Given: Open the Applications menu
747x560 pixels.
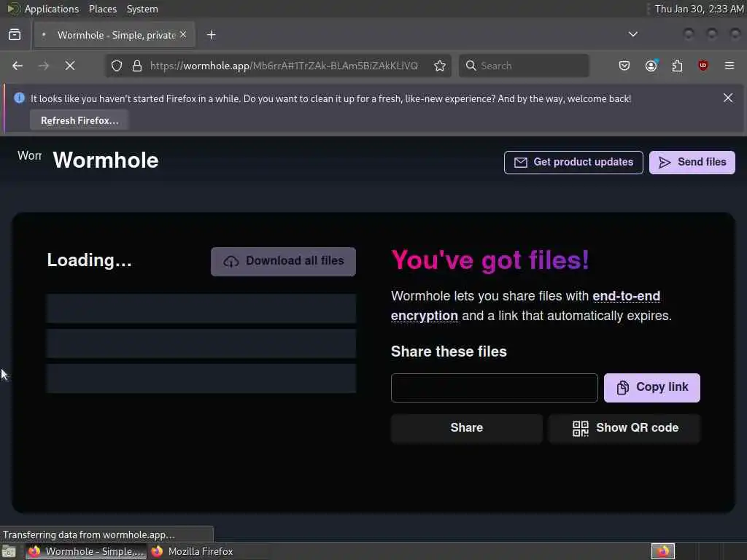Looking at the screenshot, I should (52, 9).
